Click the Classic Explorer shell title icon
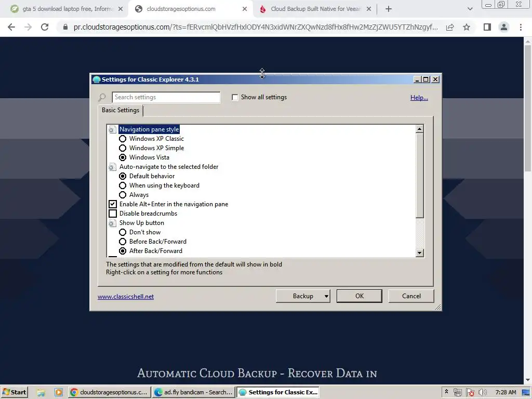532x399 pixels. [x=96, y=79]
